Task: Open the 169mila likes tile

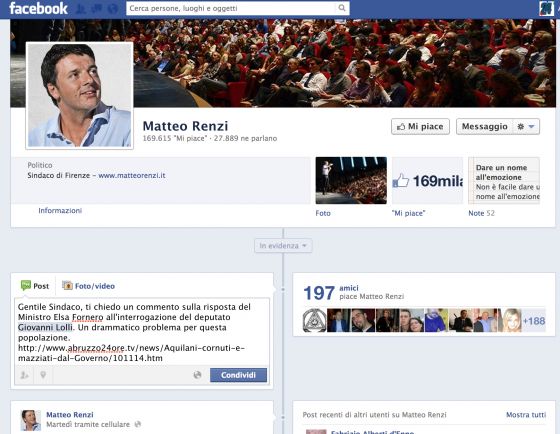Action: [428, 180]
